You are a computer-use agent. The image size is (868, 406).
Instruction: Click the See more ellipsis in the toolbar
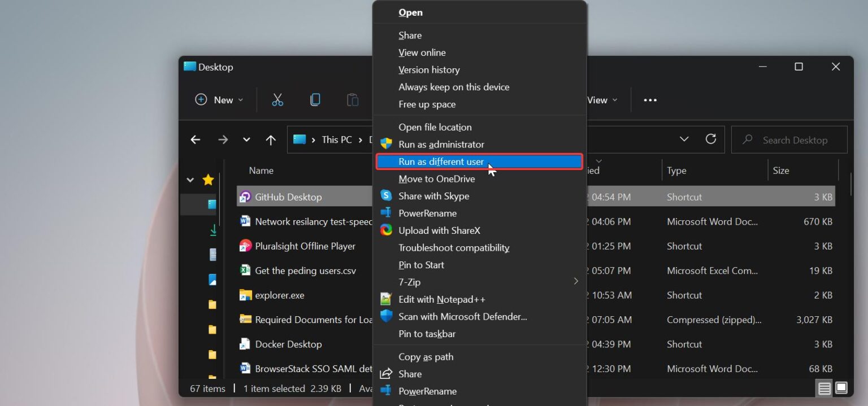click(649, 100)
